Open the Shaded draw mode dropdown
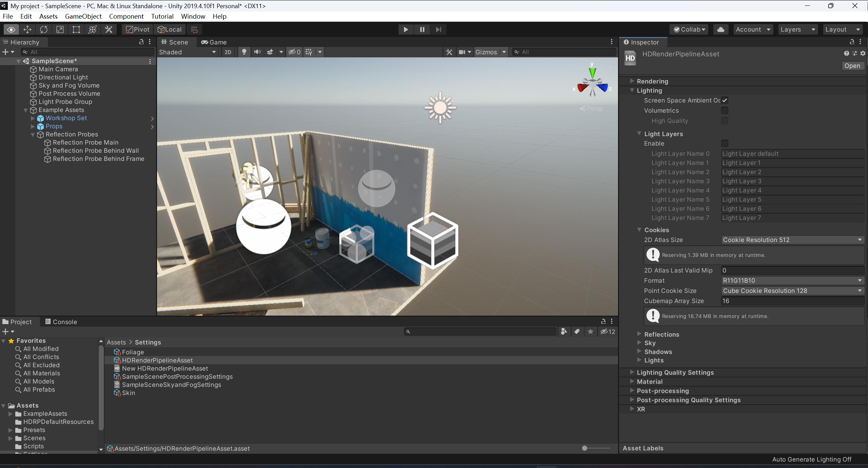The width and height of the screenshot is (868, 468). 187,52
